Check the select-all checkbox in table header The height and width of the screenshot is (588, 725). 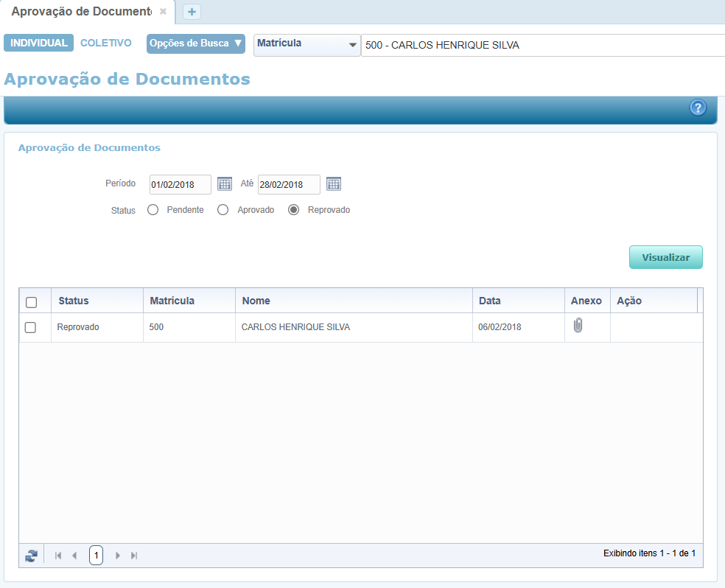[32, 302]
